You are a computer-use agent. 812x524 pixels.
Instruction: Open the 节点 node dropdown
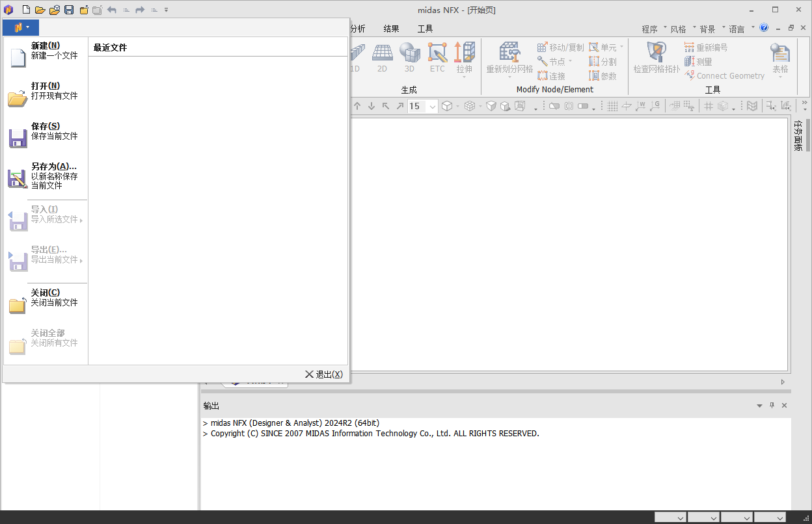click(555, 62)
